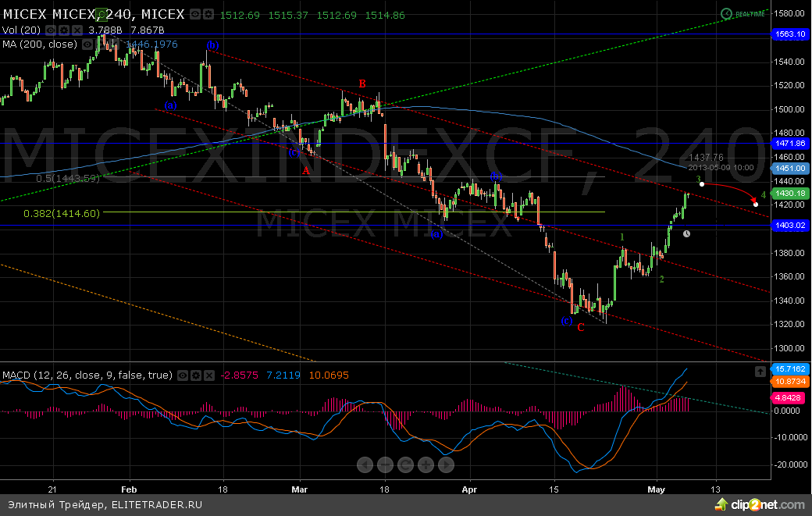Click the 1437.76 price annotation text

coord(707,158)
